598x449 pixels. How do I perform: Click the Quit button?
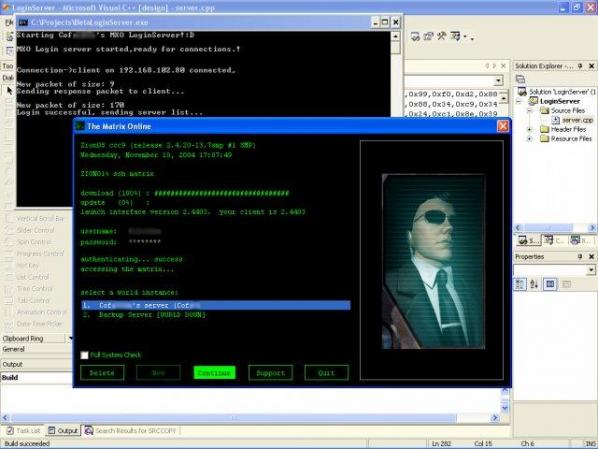coord(326,373)
